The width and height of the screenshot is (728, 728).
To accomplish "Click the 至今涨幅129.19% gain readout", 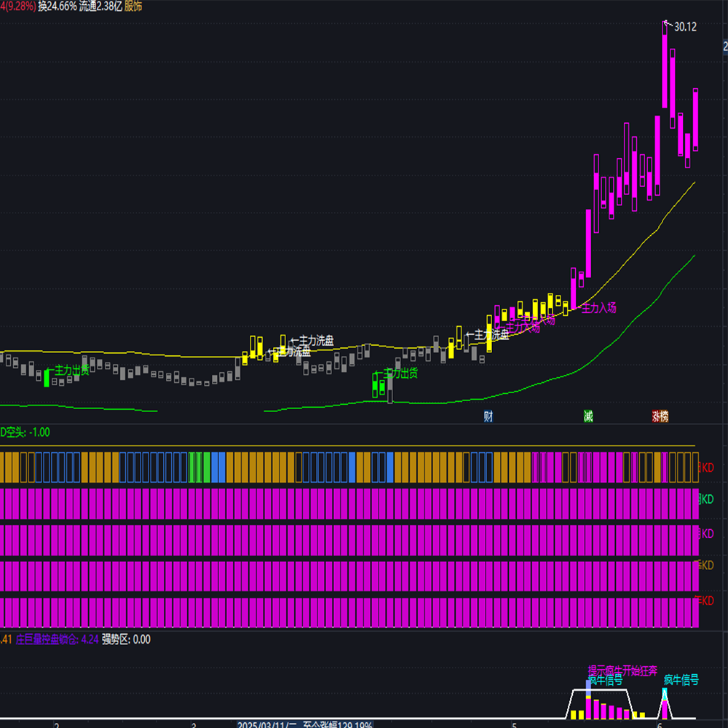I will coord(338,724).
